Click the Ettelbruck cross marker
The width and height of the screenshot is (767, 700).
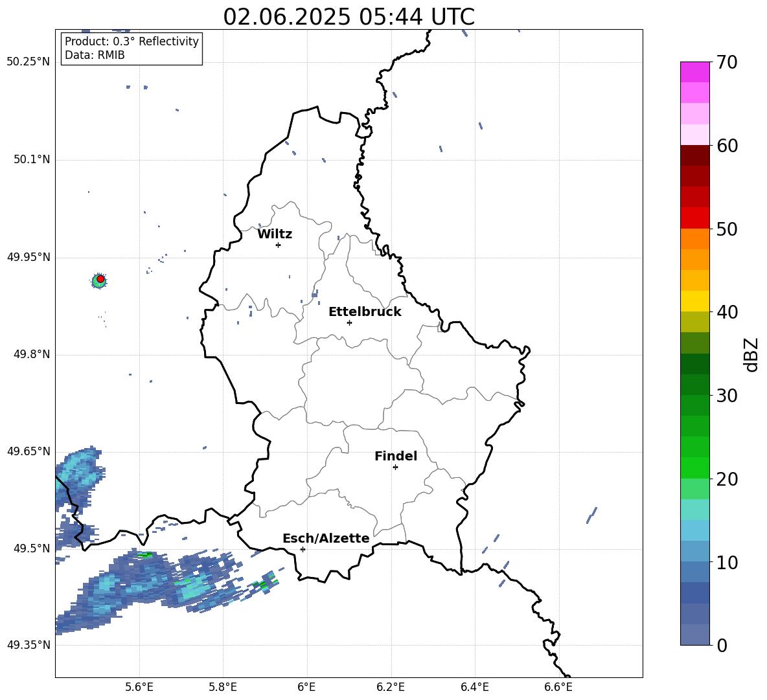click(x=349, y=322)
